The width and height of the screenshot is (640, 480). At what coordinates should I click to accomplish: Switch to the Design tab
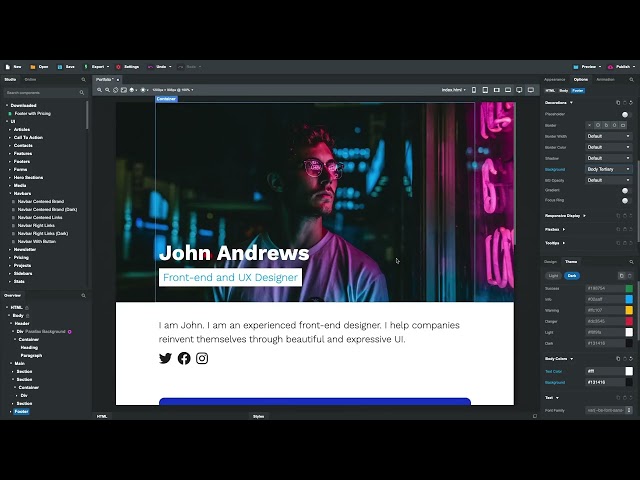pos(550,262)
